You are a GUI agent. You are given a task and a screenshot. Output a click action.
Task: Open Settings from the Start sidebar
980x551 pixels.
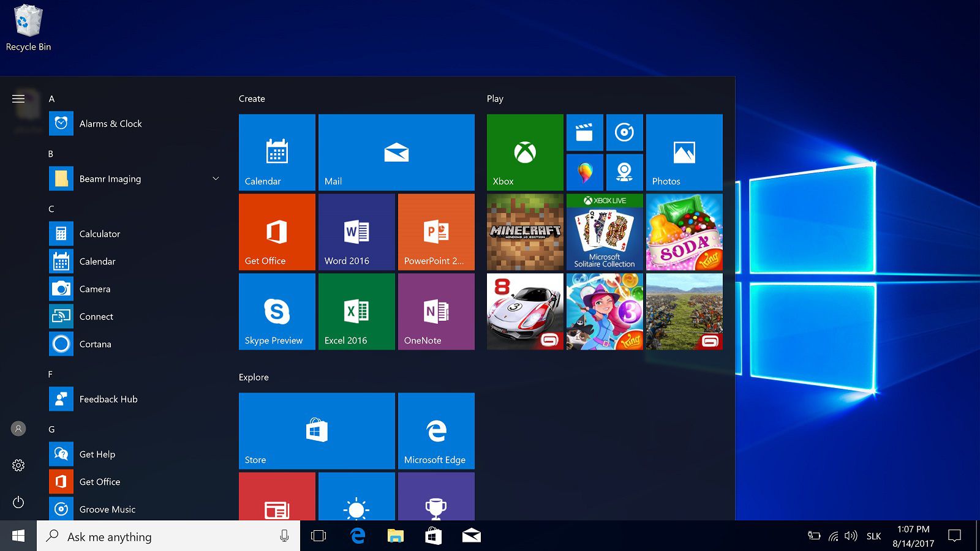pos(18,465)
